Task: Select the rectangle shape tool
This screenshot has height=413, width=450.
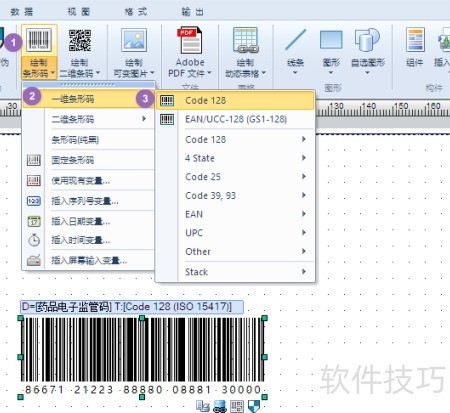Action: pos(331,40)
